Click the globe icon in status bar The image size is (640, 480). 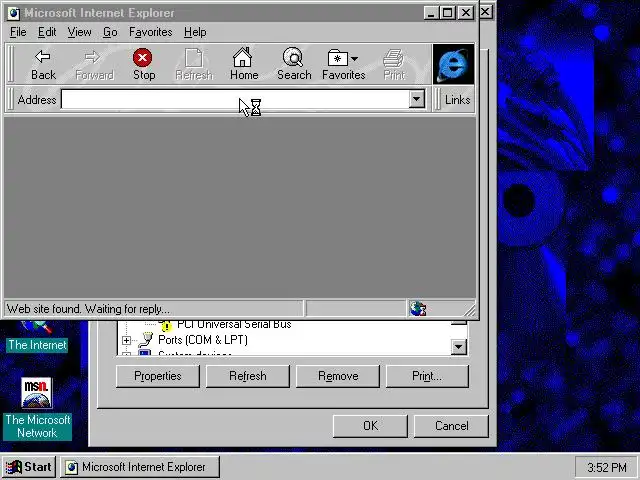click(x=418, y=309)
